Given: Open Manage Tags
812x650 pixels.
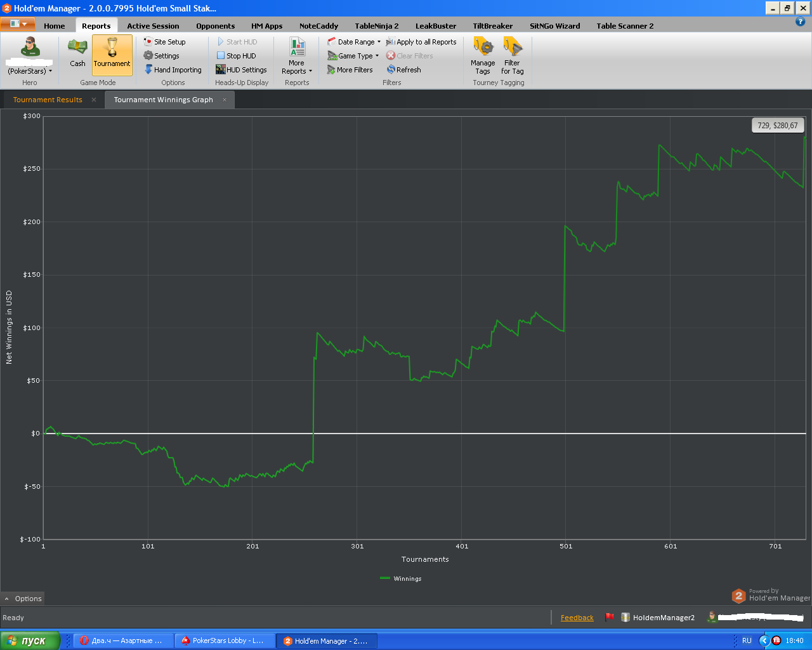Looking at the screenshot, I should [483, 56].
